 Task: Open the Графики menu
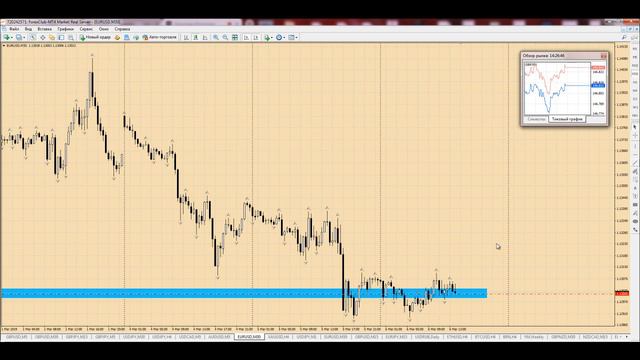coord(65,29)
